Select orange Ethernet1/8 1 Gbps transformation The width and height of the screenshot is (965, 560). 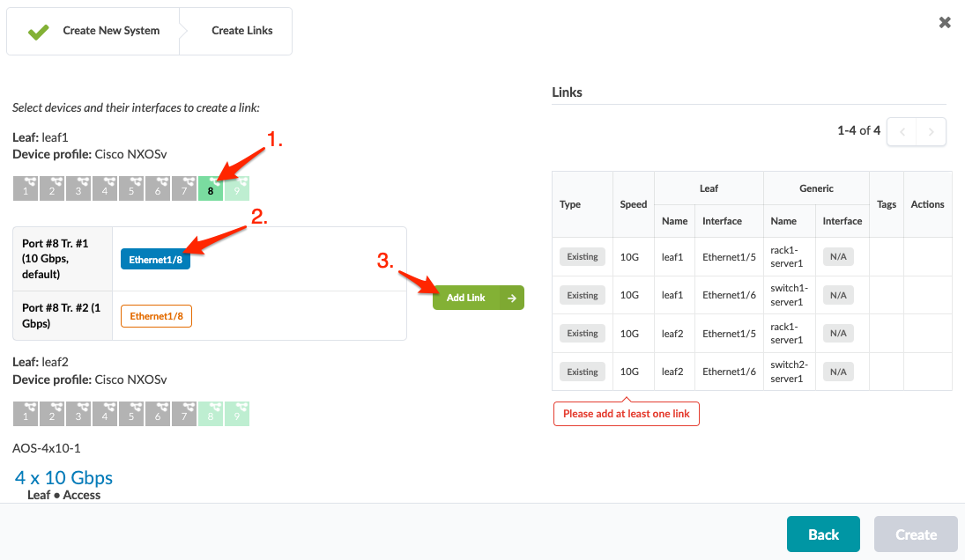pyautogui.click(x=156, y=316)
